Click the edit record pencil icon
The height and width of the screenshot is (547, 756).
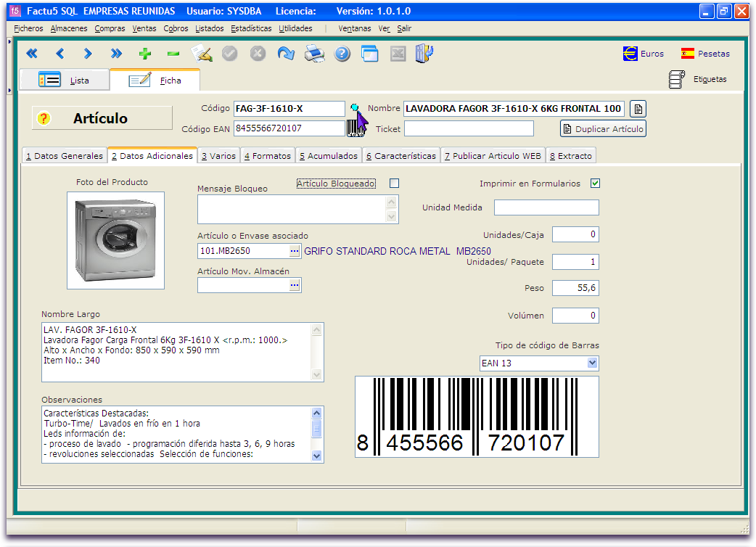(202, 54)
